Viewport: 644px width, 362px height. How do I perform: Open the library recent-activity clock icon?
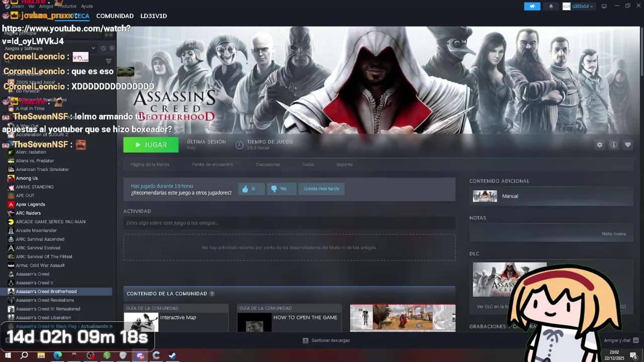pyautogui.click(x=103, y=48)
